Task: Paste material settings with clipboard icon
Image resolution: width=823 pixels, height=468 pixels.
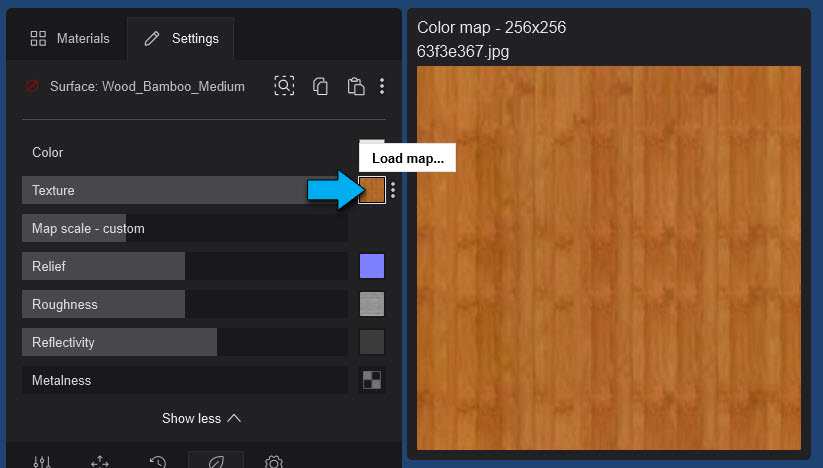Action: (x=355, y=86)
